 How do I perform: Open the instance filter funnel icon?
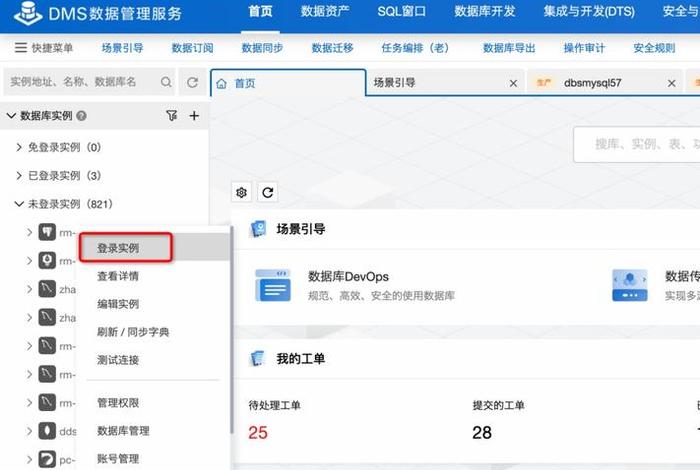pyautogui.click(x=171, y=116)
